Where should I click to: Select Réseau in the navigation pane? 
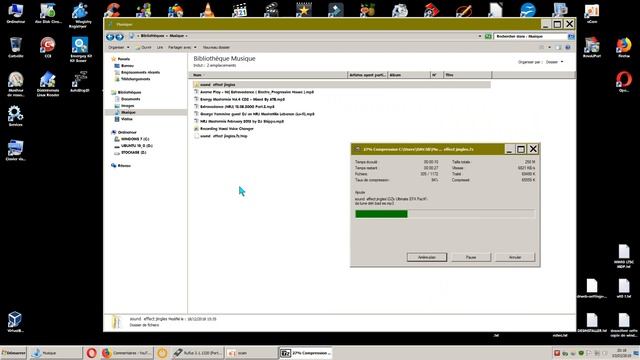pos(124,166)
